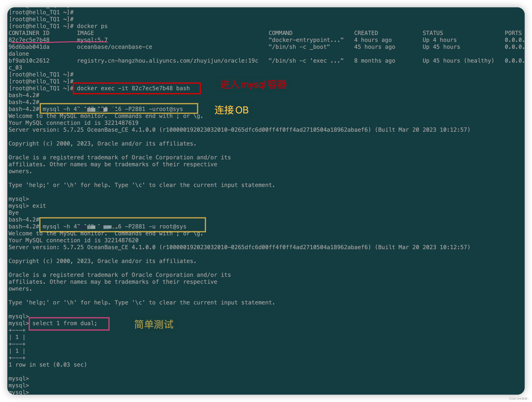The image size is (532, 402).
Task: Click the 'Bye' output line
Action: (14, 213)
